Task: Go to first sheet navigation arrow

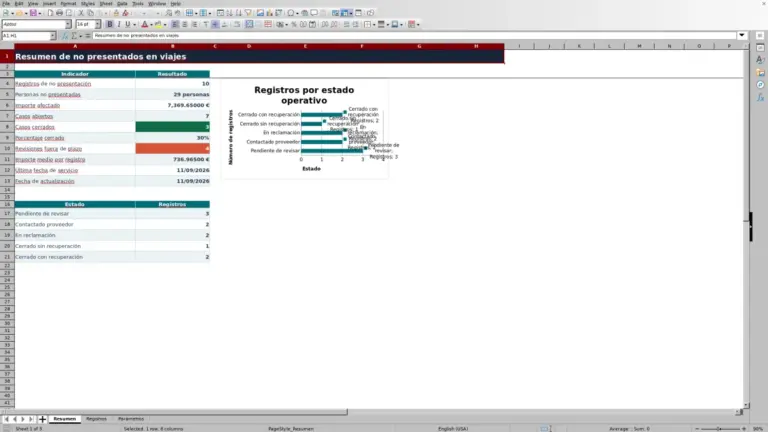Action: tap(6, 419)
